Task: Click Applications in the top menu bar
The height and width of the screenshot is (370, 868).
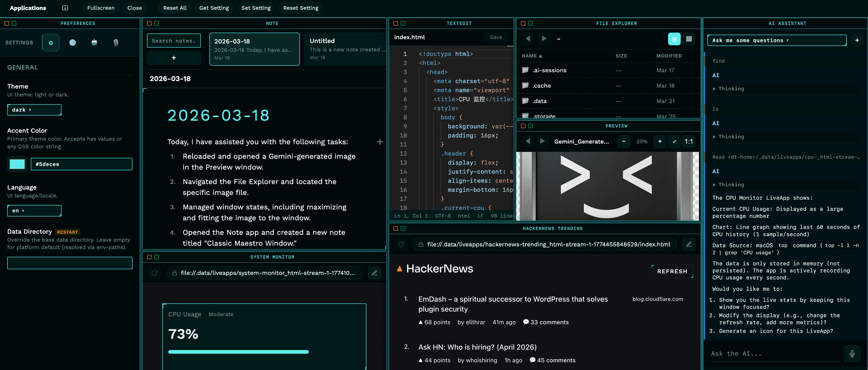Action: point(28,8)
